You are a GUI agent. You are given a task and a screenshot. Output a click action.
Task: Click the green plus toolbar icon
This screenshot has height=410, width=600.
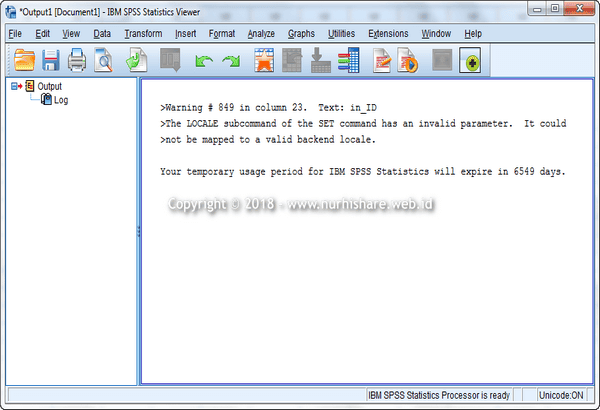click(x=470, y=60)
